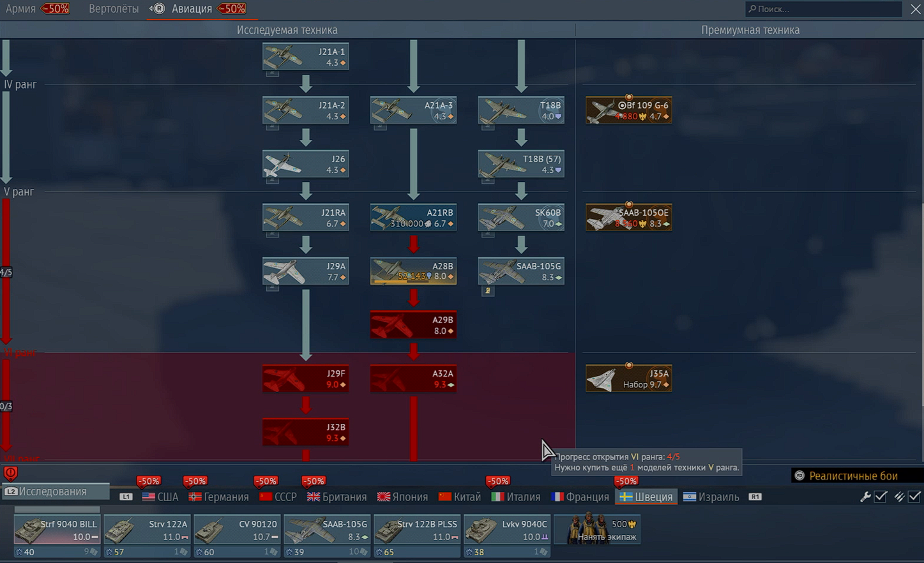Select the Италия nation tab
This screenshot has height=563, width=924.
[516, 497]
